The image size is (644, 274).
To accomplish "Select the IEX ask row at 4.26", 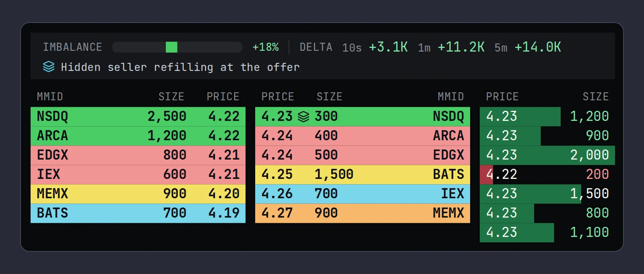I will (x=363, y=194).
